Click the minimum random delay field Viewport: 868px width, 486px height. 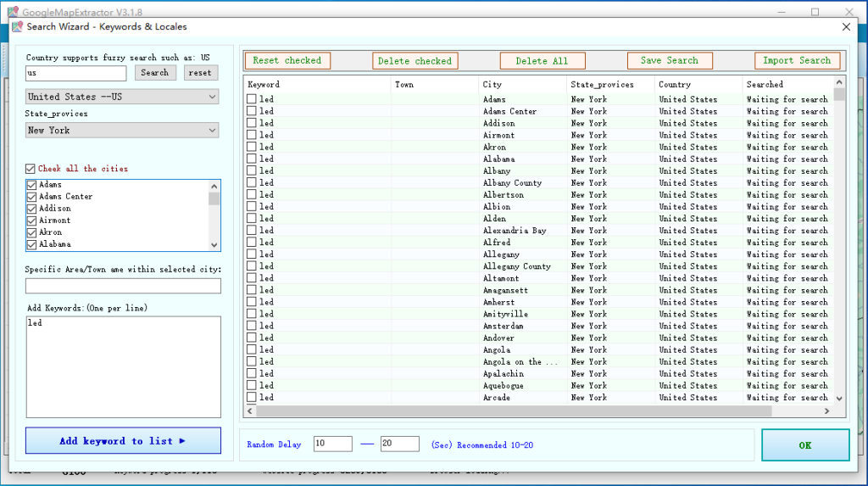point(332,444)
